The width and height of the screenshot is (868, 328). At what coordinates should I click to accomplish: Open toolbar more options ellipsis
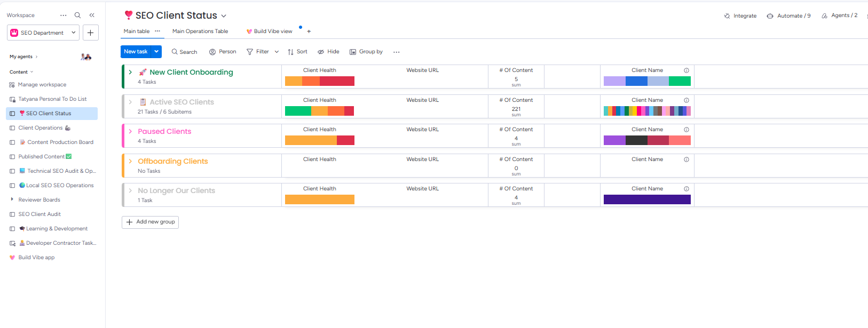[x=396, y=52]
